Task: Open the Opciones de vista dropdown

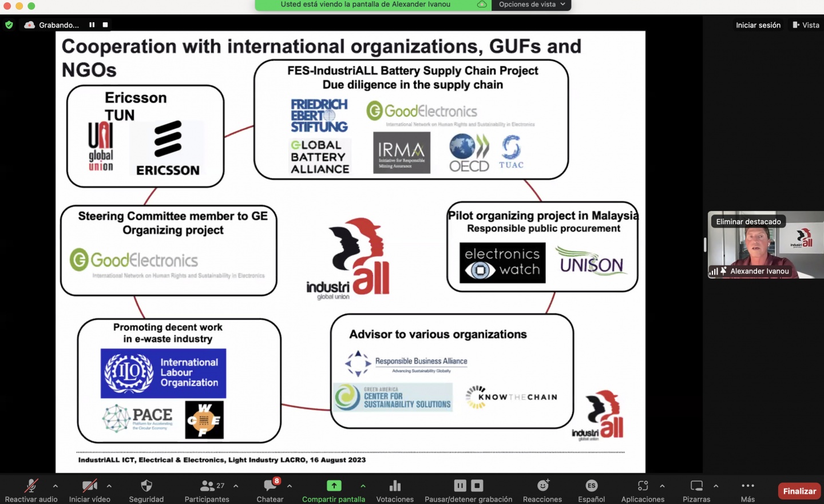Action: (532, 5)
